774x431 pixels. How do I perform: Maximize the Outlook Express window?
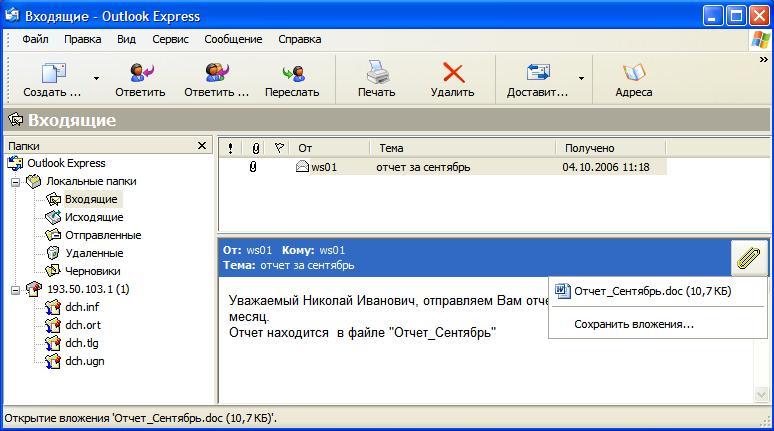[736, 16]
